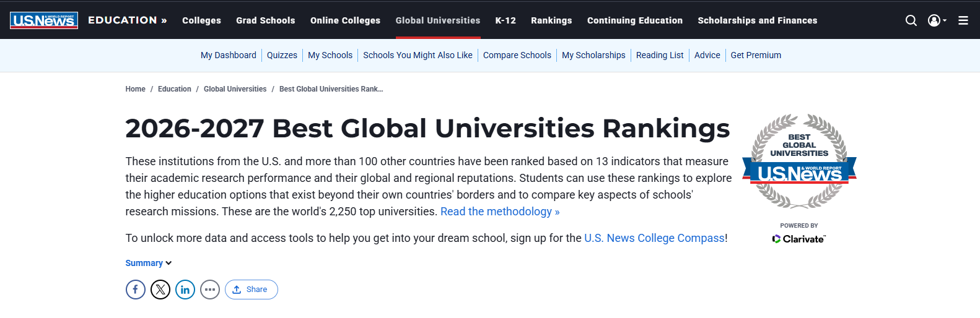Viewport: 980px width, 318px height.
Task: Share on Facebook icon
Action: pyautogui.click(x=136, y=290)
